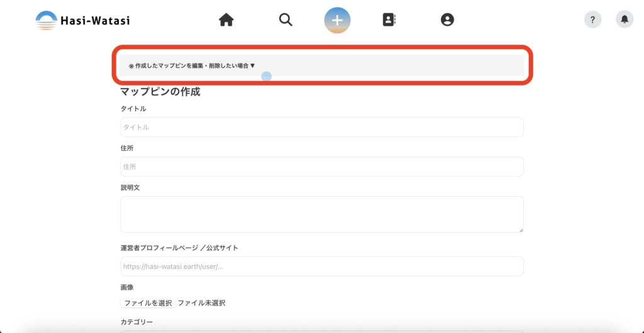Image resolution: width=644 pixels, height=333 pixels.
Task: Click the Hasi-Watasi logo
Action: tap(83, 20)
